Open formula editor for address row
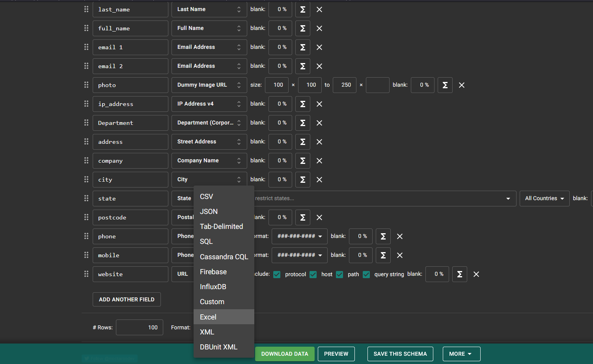The image size is (593, 364). coord(303,142)
